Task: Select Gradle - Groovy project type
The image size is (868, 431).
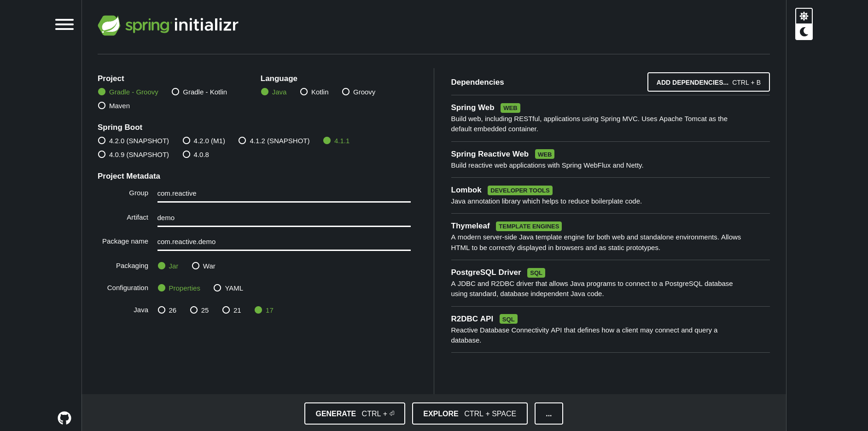Action: [128, 92]
